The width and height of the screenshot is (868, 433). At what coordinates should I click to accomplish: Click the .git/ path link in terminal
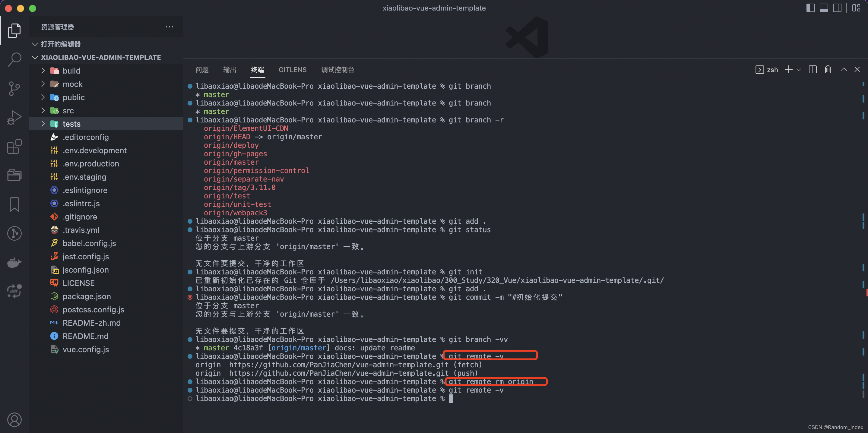[497, 280]
